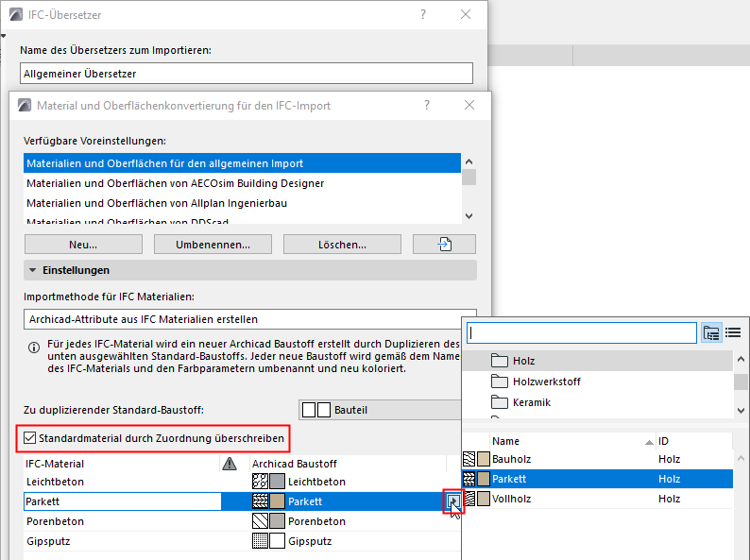The width and height of the screenshot is (750, 560).
Task: Switch popup to flat list view
Action: (733, 332)
